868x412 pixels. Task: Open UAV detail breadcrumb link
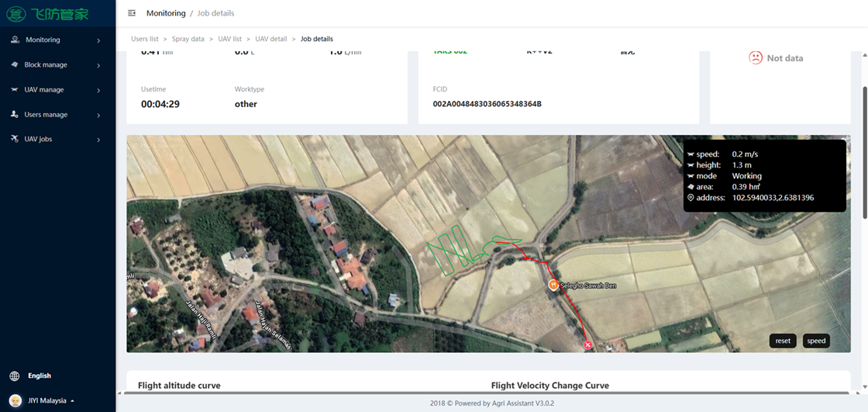[x=271, y=39]
